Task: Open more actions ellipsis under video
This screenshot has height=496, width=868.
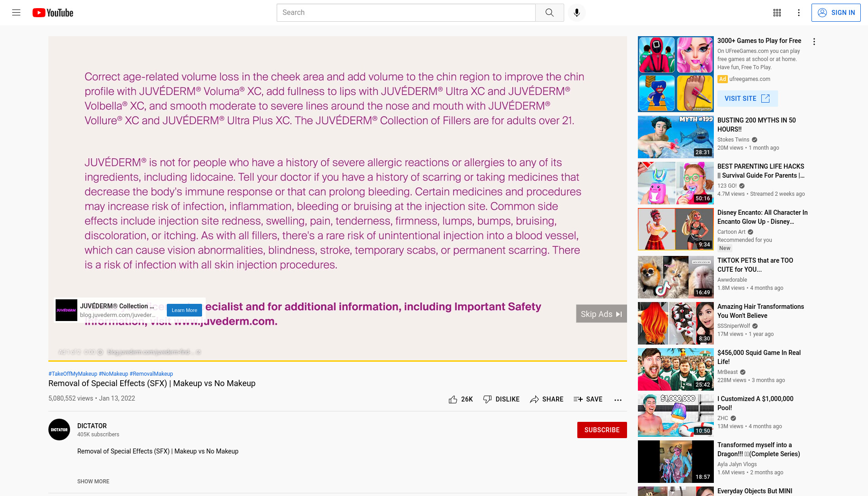Action: pyautogui.click(x=618, y=400)
